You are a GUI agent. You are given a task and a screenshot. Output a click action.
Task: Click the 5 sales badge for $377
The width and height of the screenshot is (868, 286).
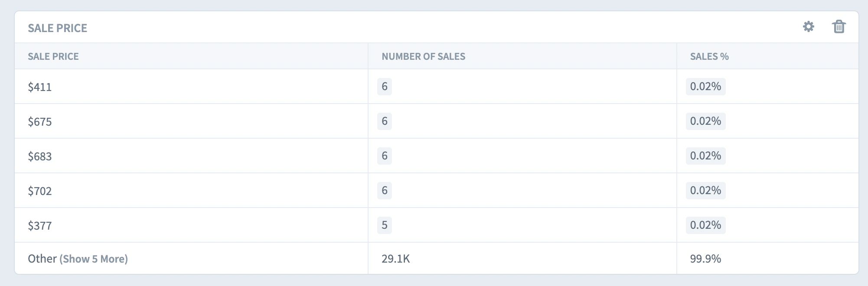pos(385,225)
